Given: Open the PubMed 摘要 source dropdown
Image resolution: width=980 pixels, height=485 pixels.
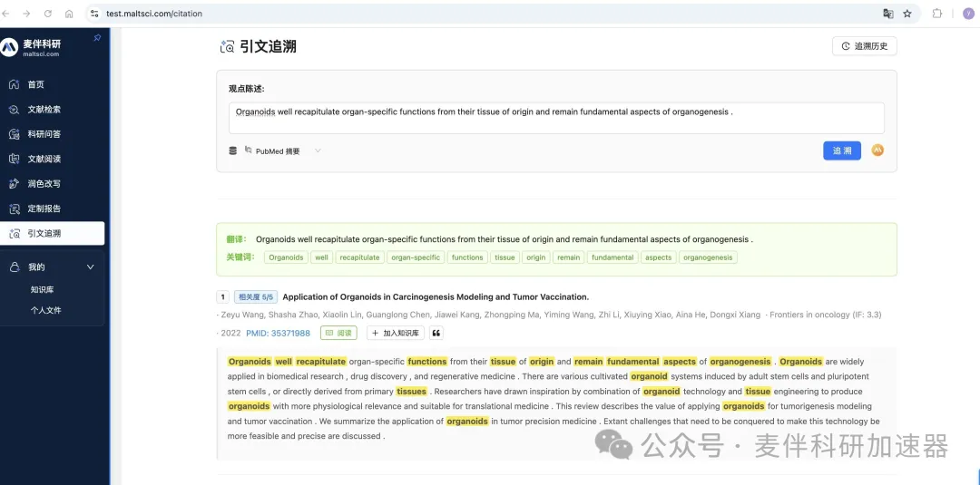Looking at the screenshot, I should pos(283,151).
